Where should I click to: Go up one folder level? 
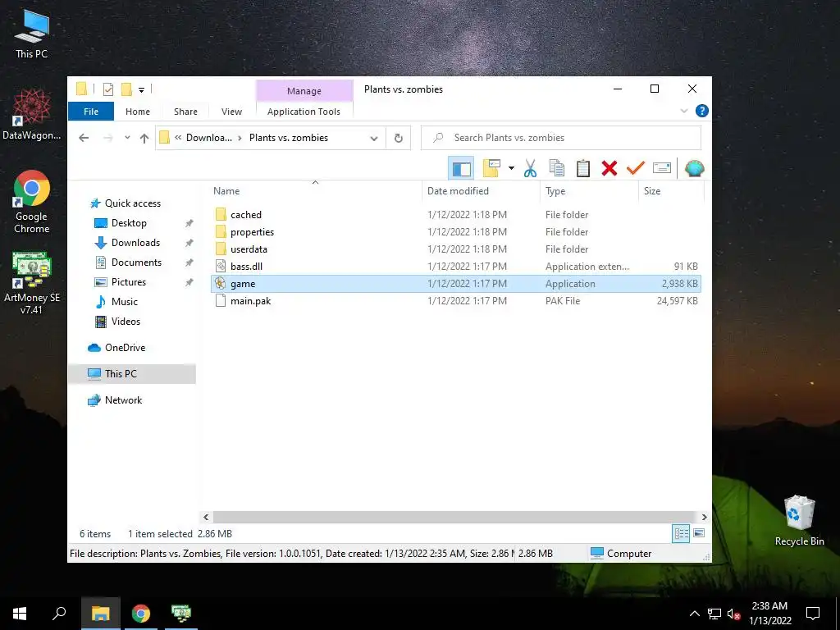[144, 138]
